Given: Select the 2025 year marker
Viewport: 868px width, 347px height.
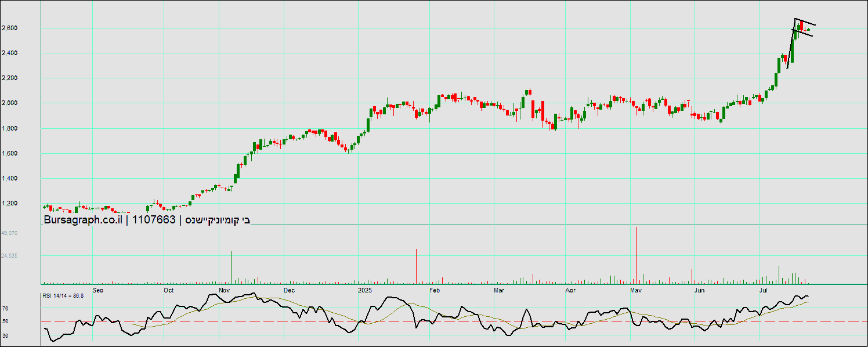Looking at the screenshot, I should click(x=364, y=290).
